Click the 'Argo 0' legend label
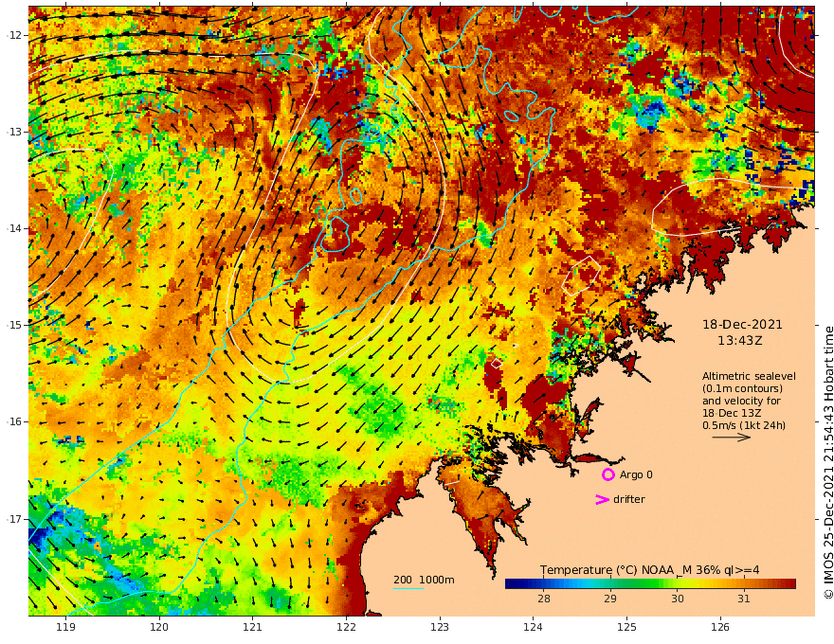The image size is (834, 644). coord(636,474)
